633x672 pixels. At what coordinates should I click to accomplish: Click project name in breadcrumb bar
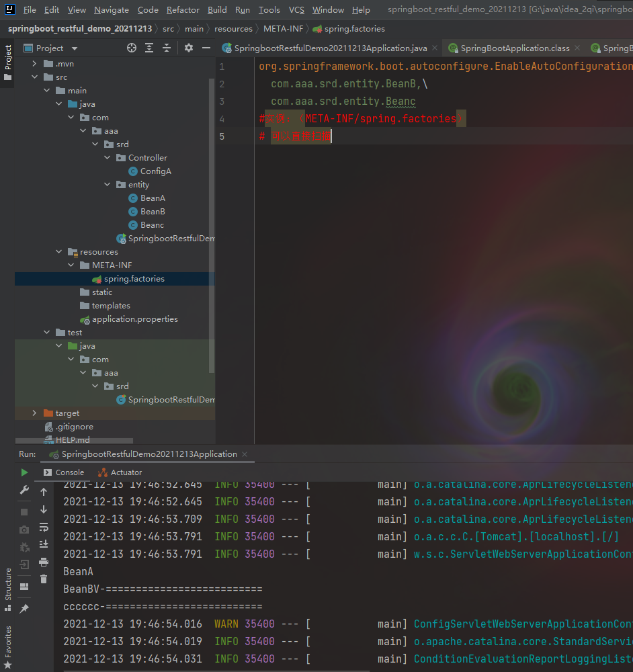click(x=80, y=29)
